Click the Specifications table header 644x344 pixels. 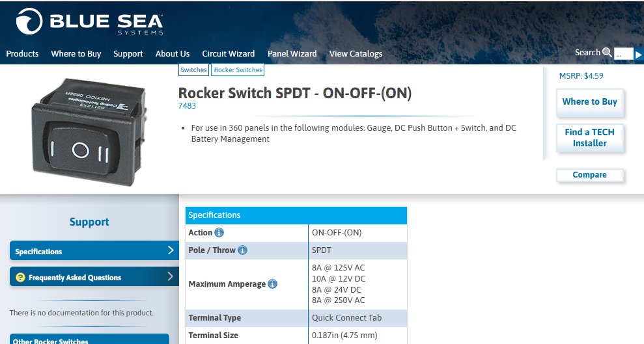(296, 215)
